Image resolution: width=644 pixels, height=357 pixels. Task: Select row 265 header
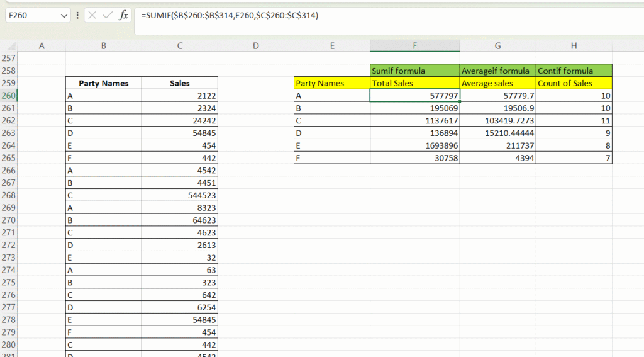(9, 157)
